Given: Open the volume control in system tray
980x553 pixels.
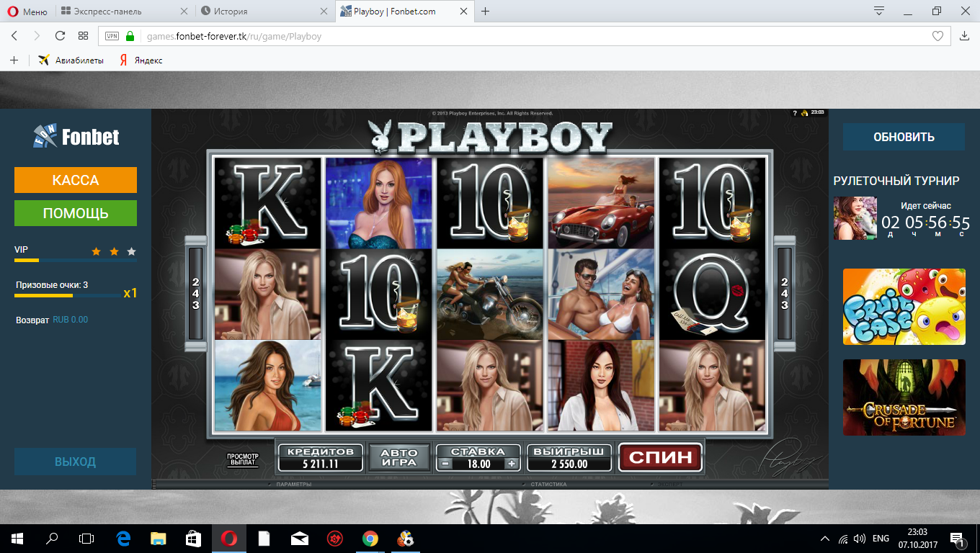Looking at the screenshot, I should point(860,539).
